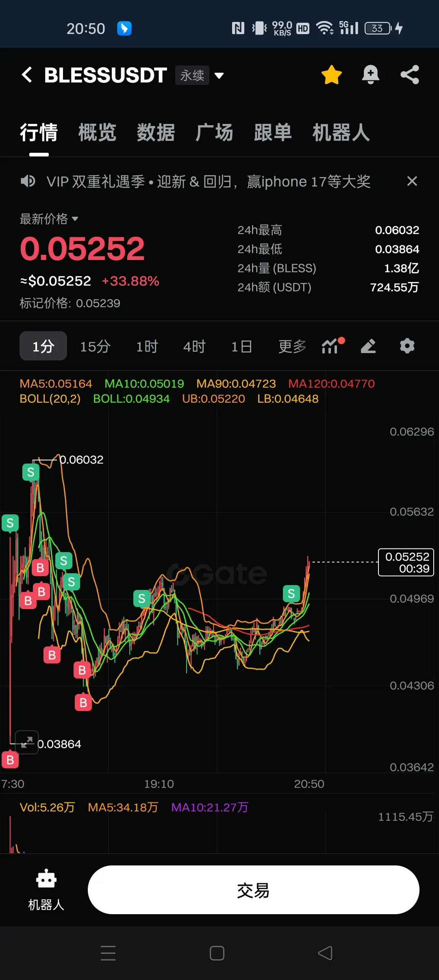Select the 4时 timeframe
Image resolution: width=439 pixels, height=980 pixels.
tap(194, 347)
